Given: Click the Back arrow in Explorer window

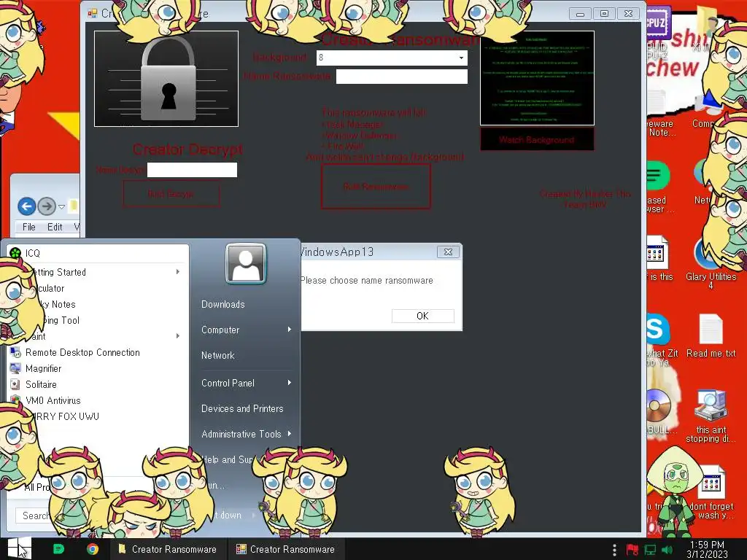Looking at the screenshot, I should (x=27, y=206).
